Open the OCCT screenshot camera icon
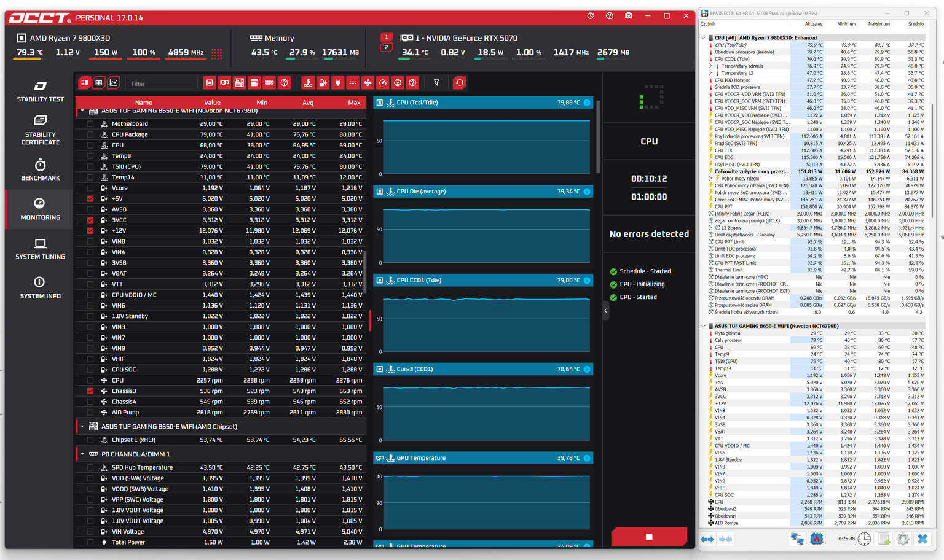This screenshot has width=944, height=560. [x=629, y=16]
